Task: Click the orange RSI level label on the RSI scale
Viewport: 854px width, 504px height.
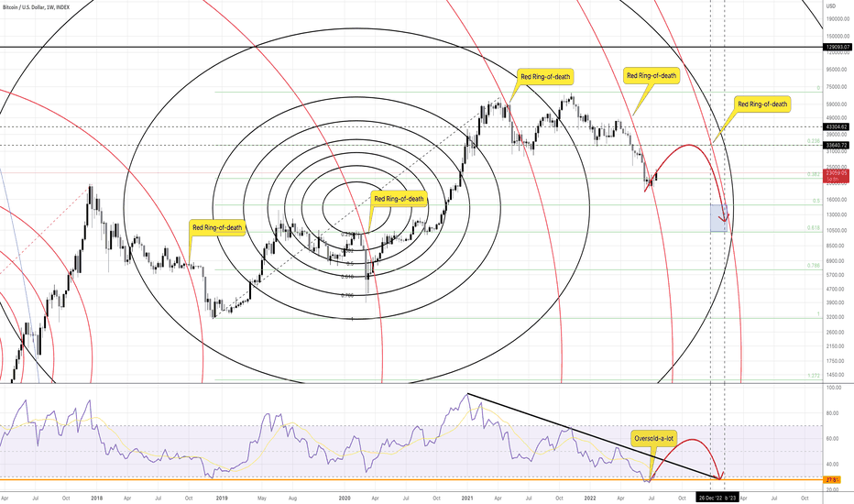Action: pos(832,480)
